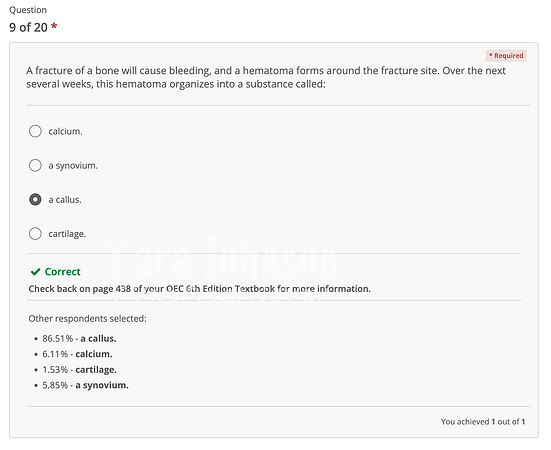Click the red asterisk beside 9 of 20
The image size is (551, 450).
(x=54, y=26)
